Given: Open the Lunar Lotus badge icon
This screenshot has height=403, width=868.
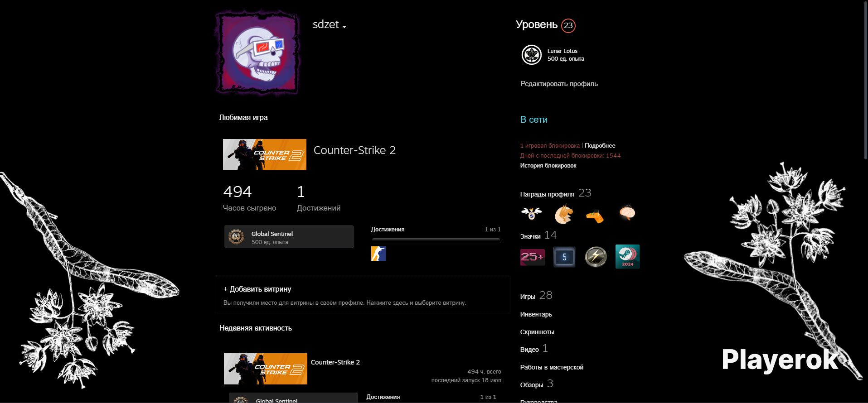Looking at the screenshot, I should click(x=531, y=55).
